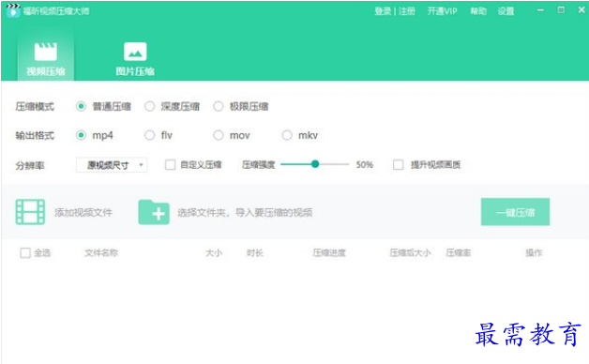The image size is (589, 364).
Task: Choose mkv output format
Action: [x=287, y=135]
